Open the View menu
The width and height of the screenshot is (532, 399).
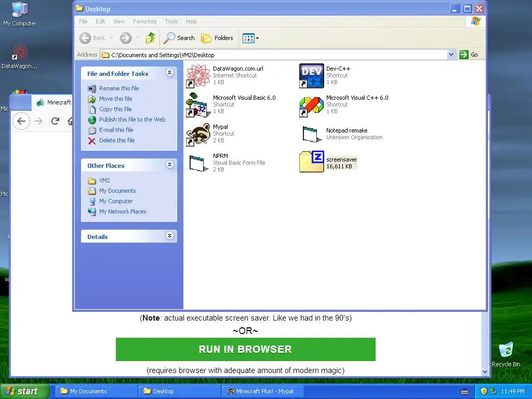[x=119, y=21]
